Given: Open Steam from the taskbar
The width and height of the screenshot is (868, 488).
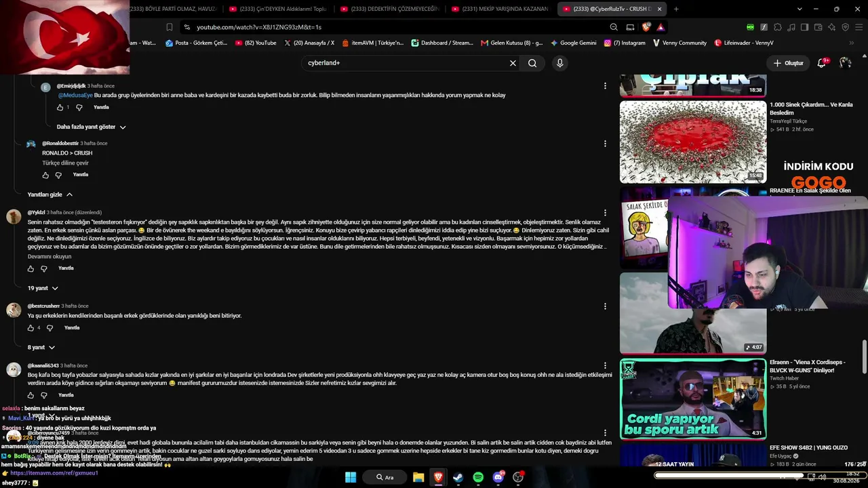Looking at the screenshot, I should pyautogui.click(x=458, y=477).
